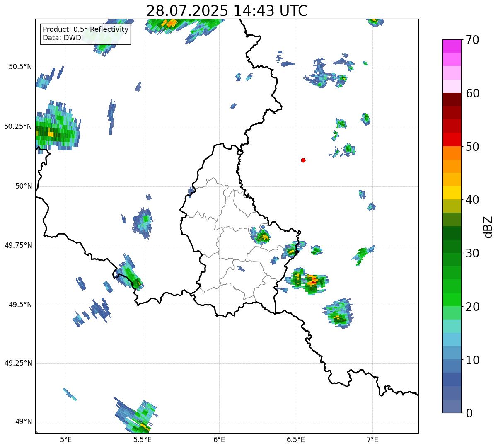The width and height of the screenshot is (498, 448).
Task: Click the colorbar tick label "10"
Action: click(x=472, y=360)
